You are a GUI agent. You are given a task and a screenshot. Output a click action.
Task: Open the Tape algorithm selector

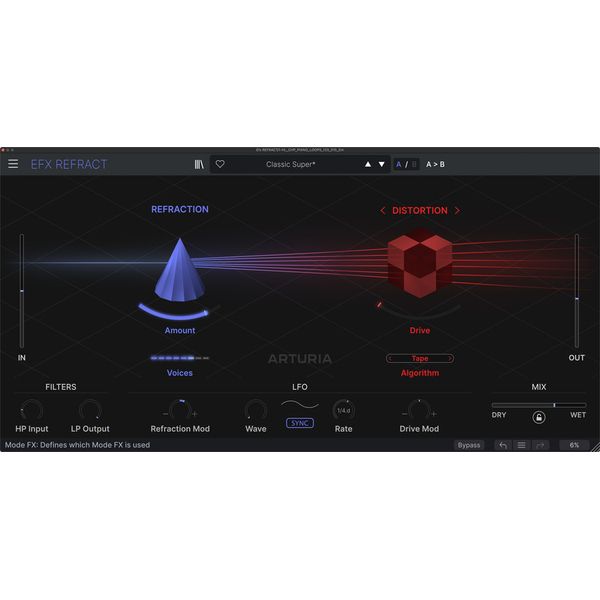point(420,359)
